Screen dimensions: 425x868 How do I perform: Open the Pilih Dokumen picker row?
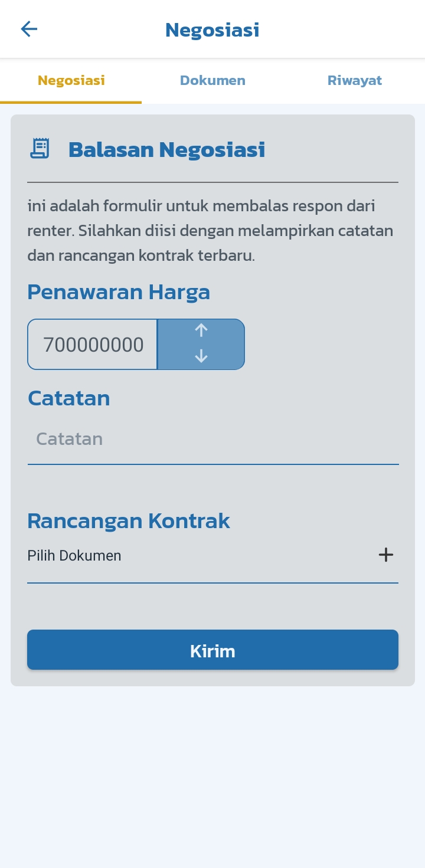click(212, 556)
